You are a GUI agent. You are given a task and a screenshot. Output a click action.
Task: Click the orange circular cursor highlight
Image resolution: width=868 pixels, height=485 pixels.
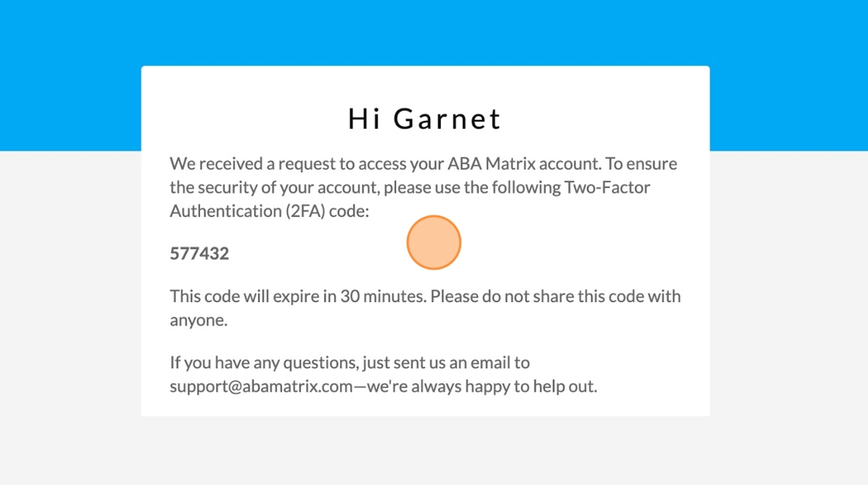[x=434, y=242]
